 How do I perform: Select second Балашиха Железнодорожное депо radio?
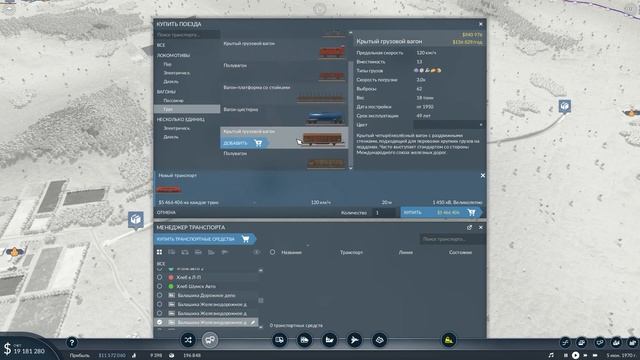pyautogui.click(x=160, y=313)
